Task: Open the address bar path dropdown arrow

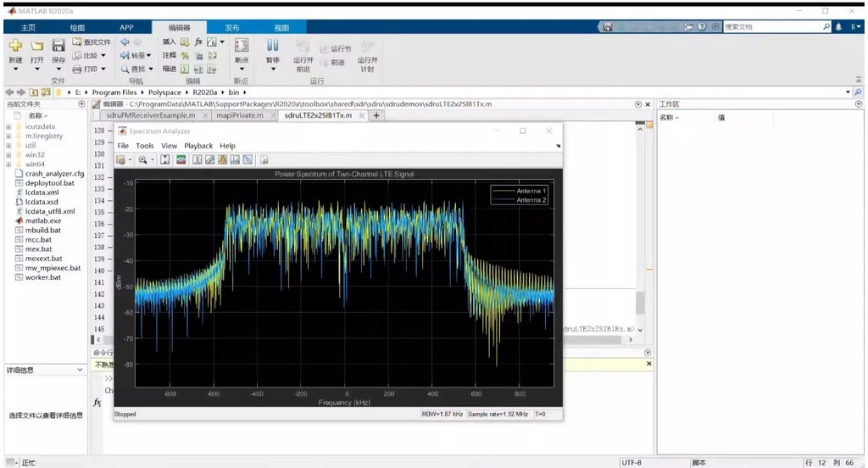Action: (848, 92)
